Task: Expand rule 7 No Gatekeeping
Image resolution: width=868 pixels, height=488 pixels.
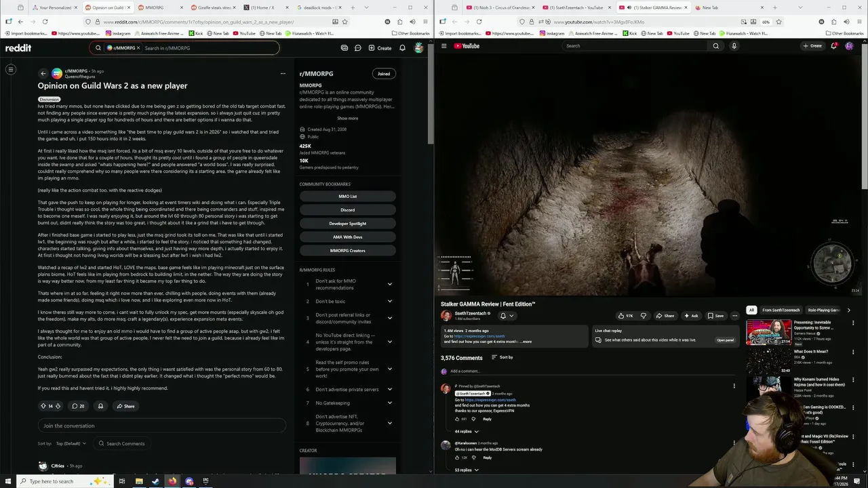Action: pyautogui.click(x=389, y=403)
